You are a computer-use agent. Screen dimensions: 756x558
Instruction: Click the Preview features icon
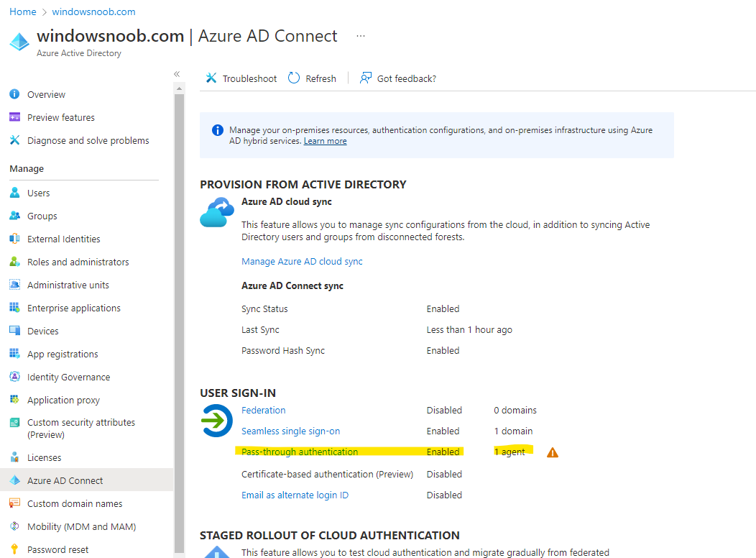[14, 117]
